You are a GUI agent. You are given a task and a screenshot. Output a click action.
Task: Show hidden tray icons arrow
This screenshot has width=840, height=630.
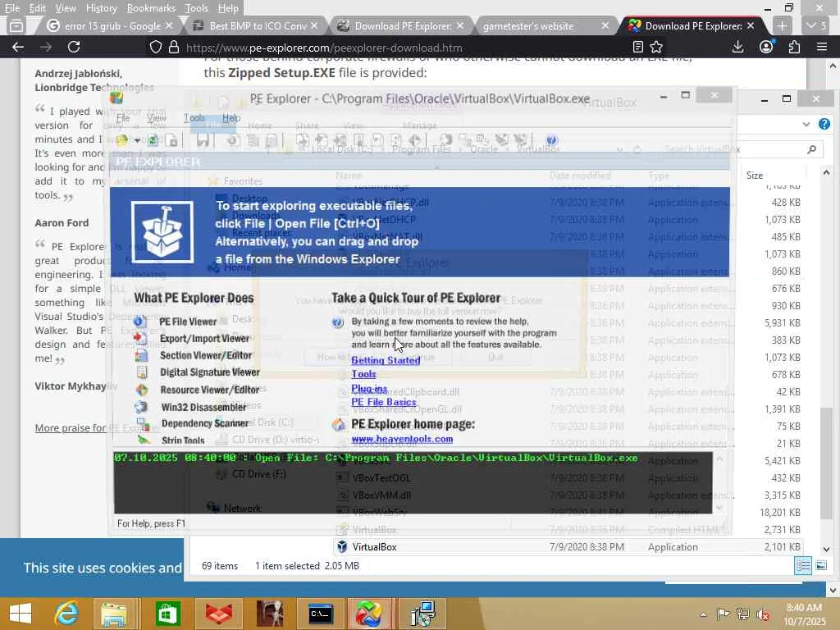pyautogui.click(x=703, y=614)
